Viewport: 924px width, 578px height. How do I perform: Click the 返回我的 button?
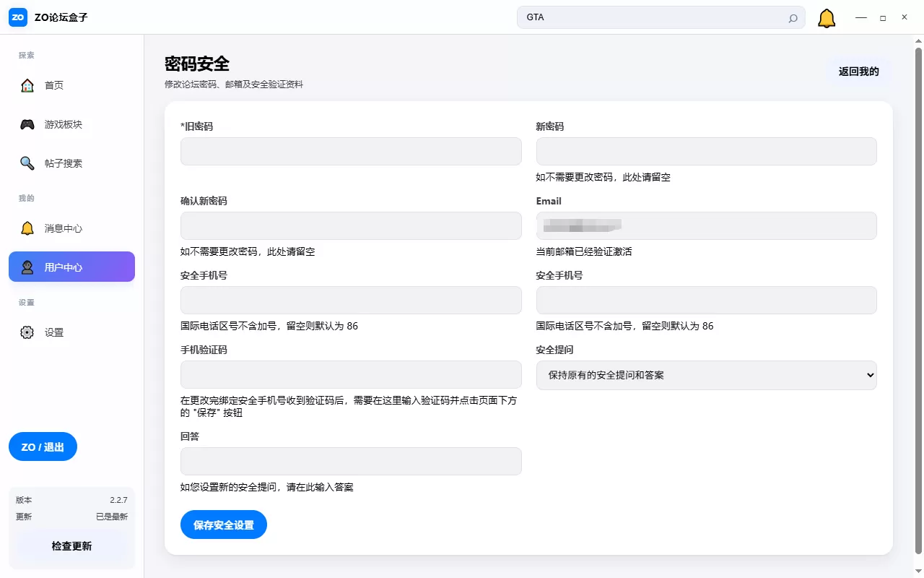point(859,72)
